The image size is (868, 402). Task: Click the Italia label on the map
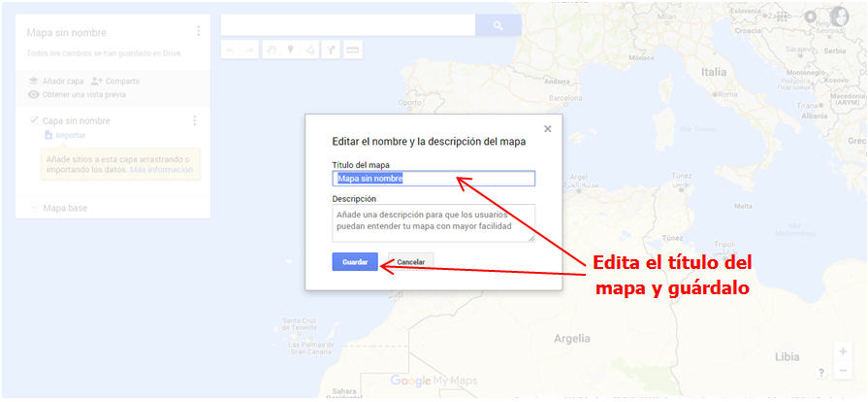point(714,72)
